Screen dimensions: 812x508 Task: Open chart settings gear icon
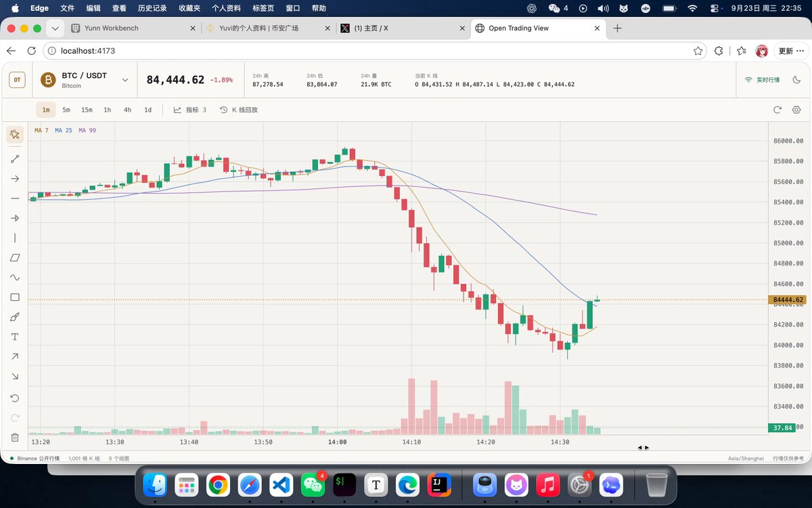pos(796,110)
